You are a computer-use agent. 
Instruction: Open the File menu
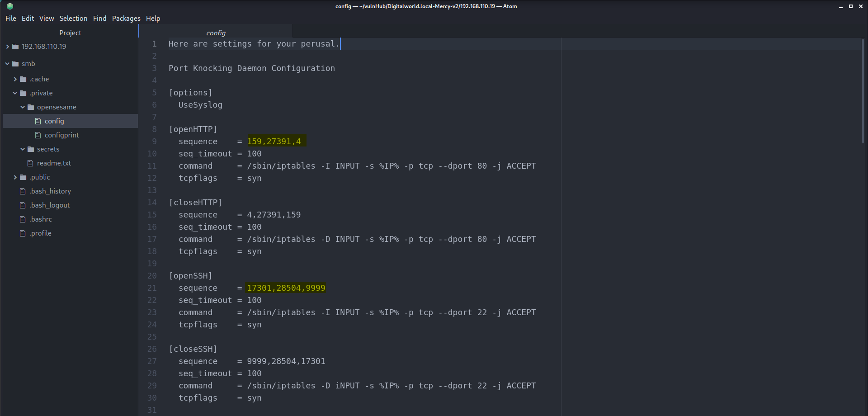11,19
